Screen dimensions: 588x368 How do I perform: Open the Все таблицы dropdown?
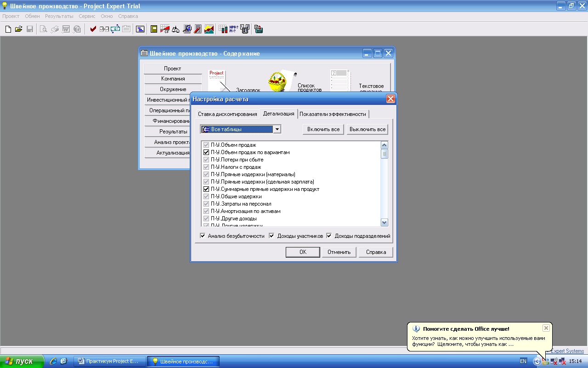(x=277, y=130)
